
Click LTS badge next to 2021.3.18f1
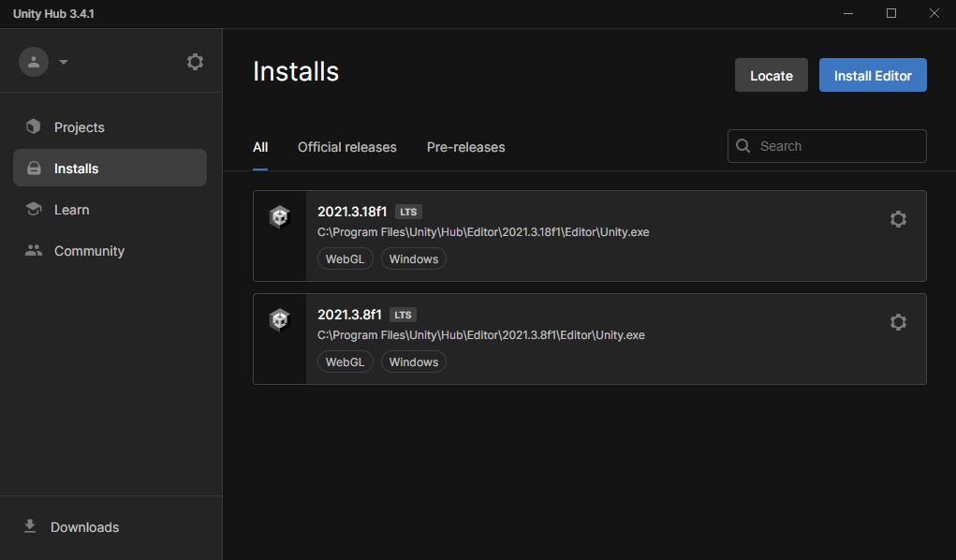pyautogui.click(x=408, y=212)
